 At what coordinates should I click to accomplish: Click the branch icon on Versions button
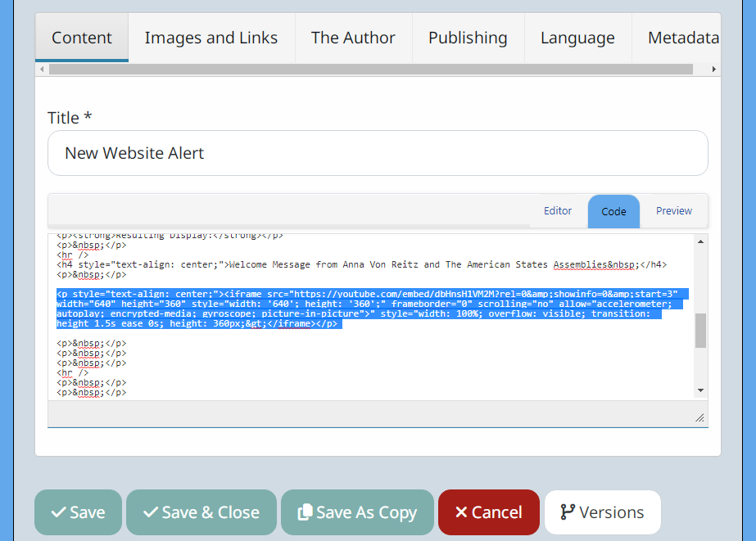point(568,512)
